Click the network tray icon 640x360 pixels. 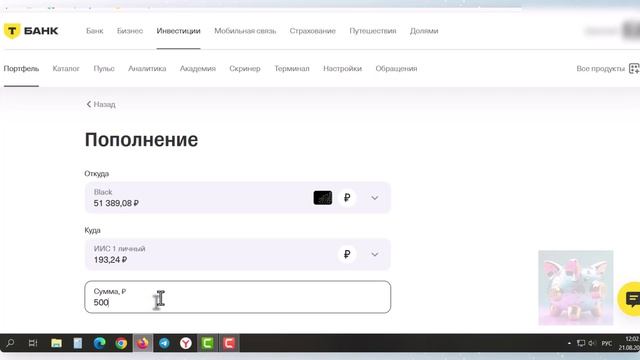581,343
